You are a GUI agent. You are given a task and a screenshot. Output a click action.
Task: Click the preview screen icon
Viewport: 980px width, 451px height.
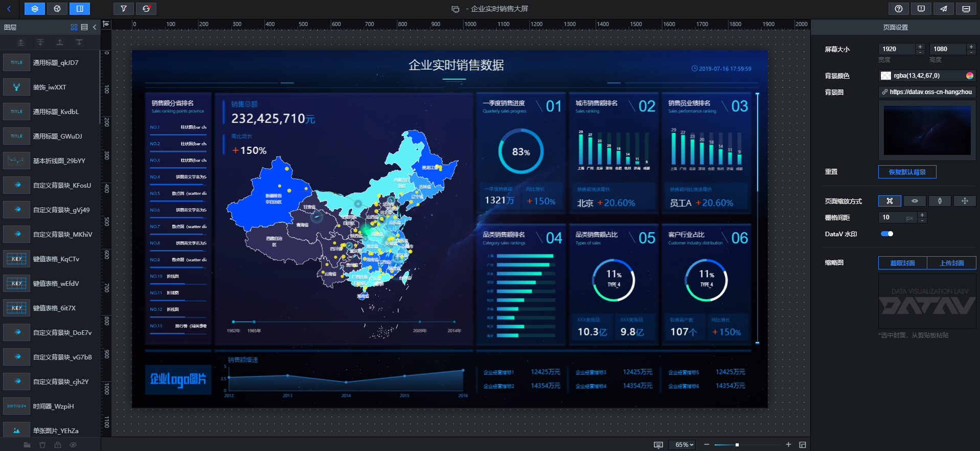pos(966,9)
